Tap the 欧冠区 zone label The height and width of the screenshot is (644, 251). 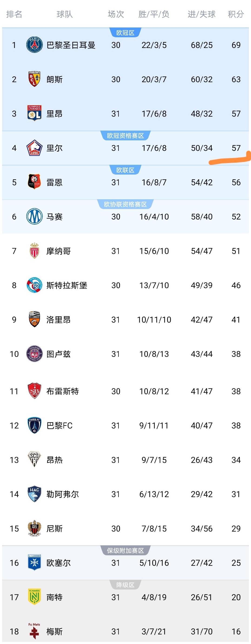coord(125,33)
